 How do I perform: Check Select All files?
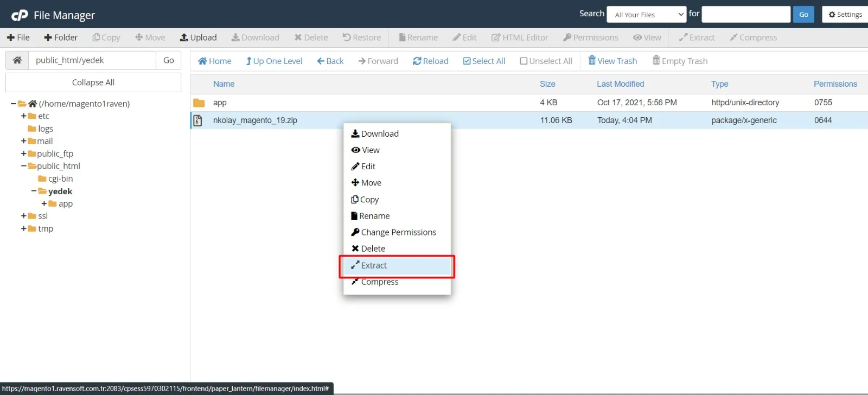(x=484, y=61)
